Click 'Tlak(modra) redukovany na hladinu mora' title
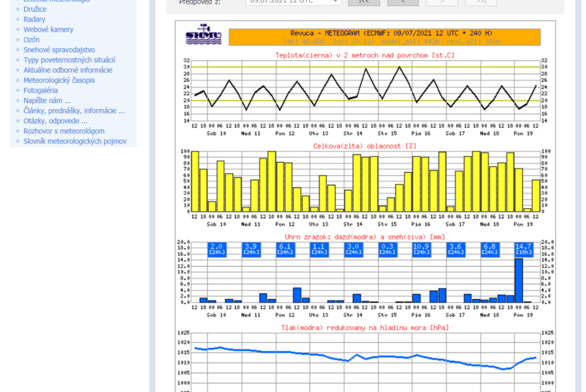This screenshot has height=392, width=586. tap(365, 328)
